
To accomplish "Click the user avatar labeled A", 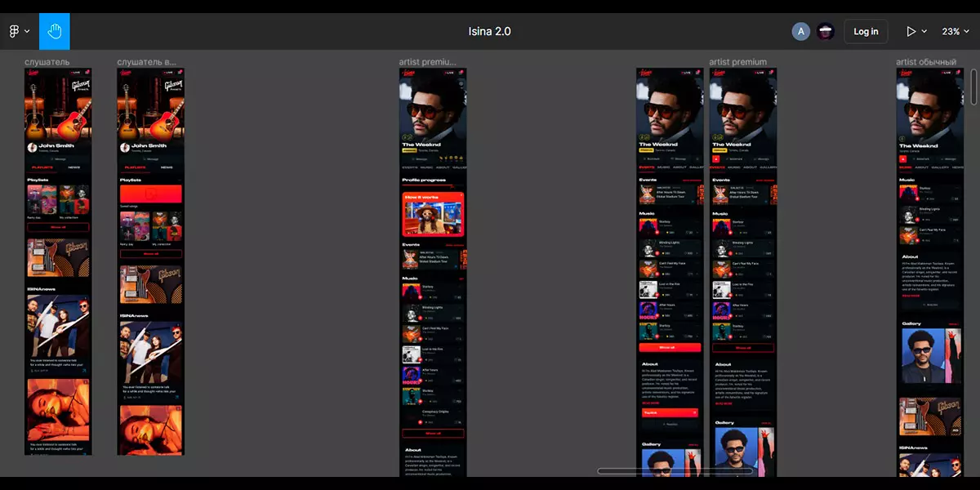I will click(x=801, y=31).
